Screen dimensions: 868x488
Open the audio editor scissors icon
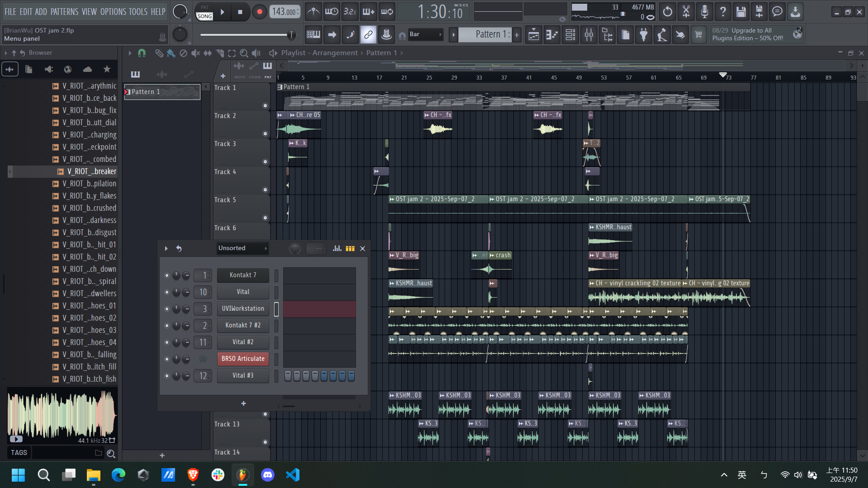tap(686, 12)
